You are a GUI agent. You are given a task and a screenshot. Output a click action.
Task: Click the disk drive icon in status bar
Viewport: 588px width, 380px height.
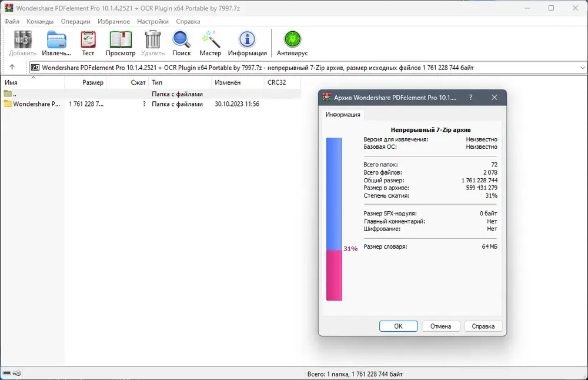pyautogui.click(x=6, y=374)
